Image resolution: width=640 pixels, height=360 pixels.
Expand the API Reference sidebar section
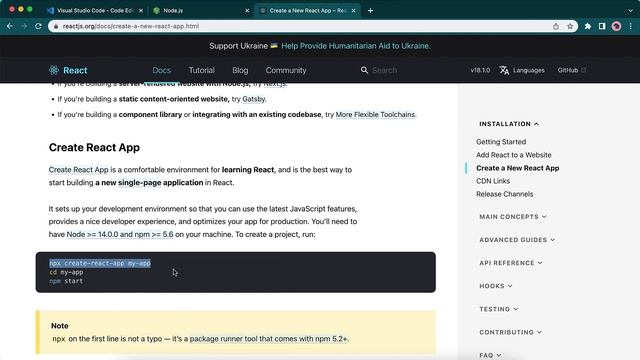pyautogui.click(x=511, y=263)
